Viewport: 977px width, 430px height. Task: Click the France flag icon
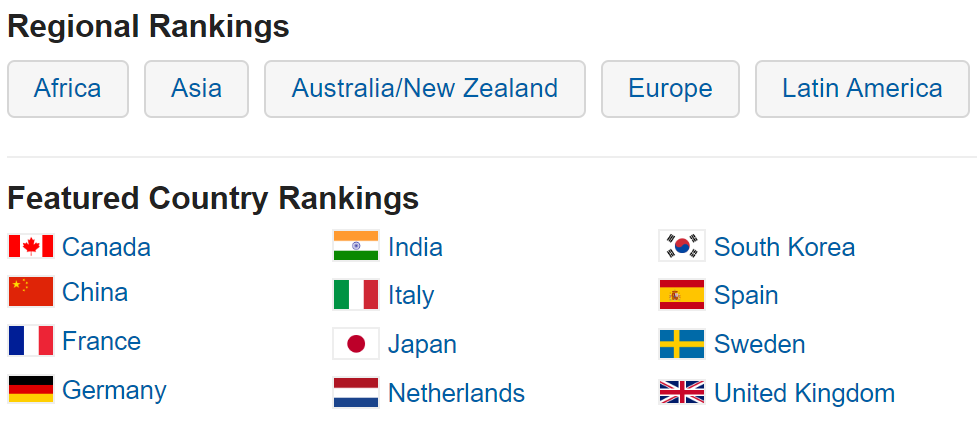tap(31, 341)
